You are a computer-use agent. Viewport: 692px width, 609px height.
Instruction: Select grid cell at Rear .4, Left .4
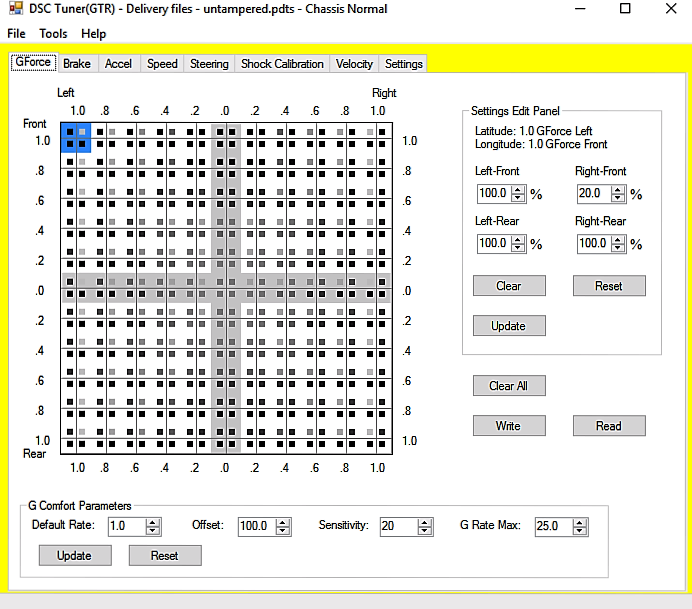coord(166,348)
